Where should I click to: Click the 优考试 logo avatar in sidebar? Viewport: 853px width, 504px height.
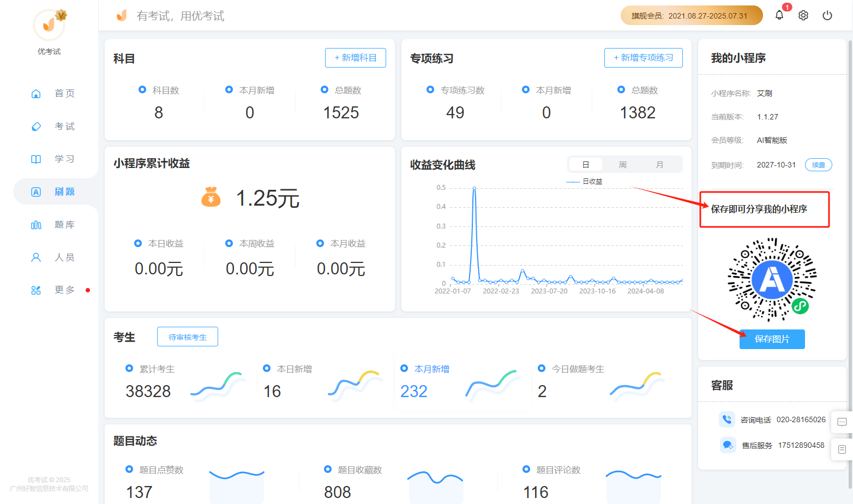click(49, 25)
